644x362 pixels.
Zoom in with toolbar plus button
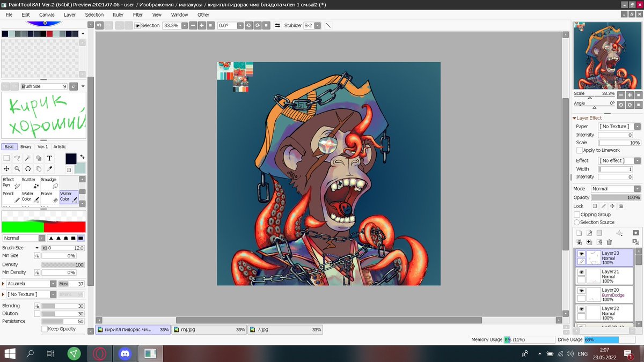click(x=202, y=25)
